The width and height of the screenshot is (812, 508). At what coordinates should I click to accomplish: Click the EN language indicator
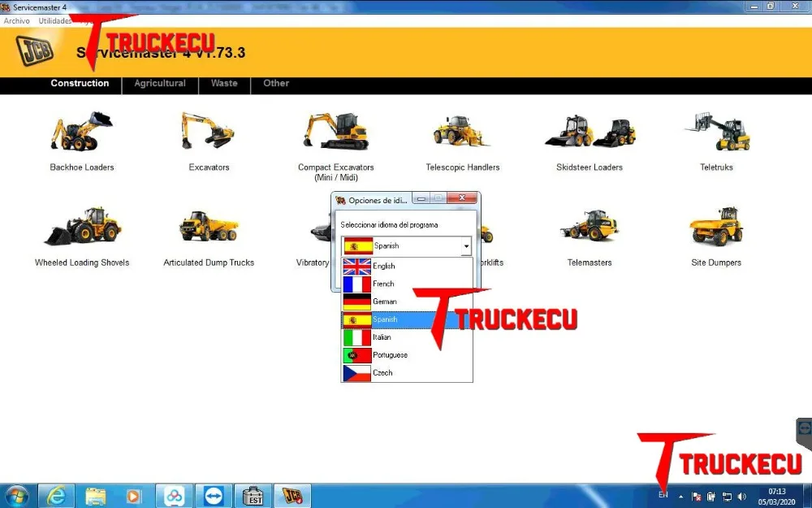pyautogui.click(x=663, y=495)
